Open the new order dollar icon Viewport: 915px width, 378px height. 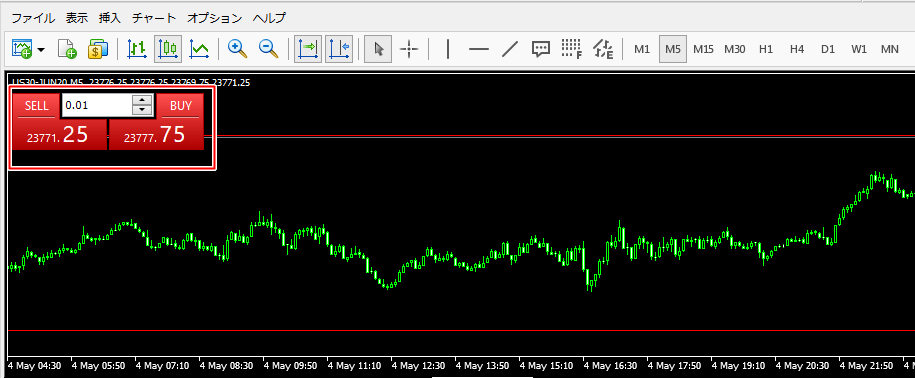coord(98,49)
